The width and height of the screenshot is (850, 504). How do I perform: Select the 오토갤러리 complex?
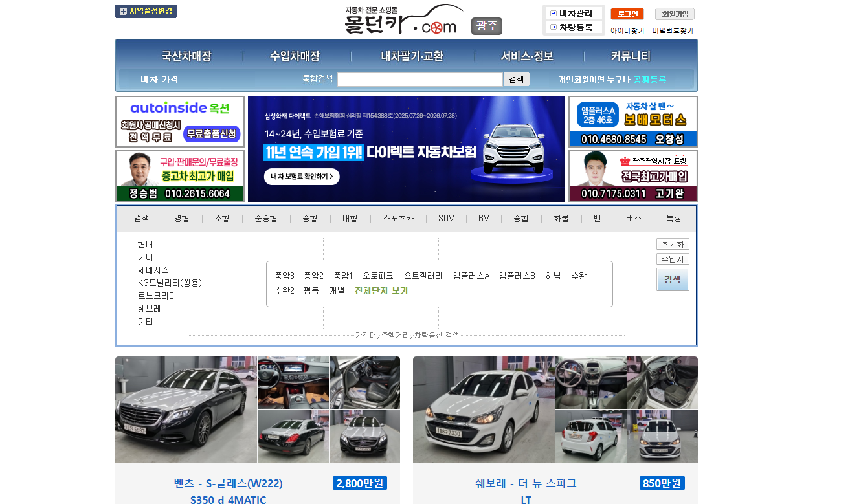click(423, 276)
